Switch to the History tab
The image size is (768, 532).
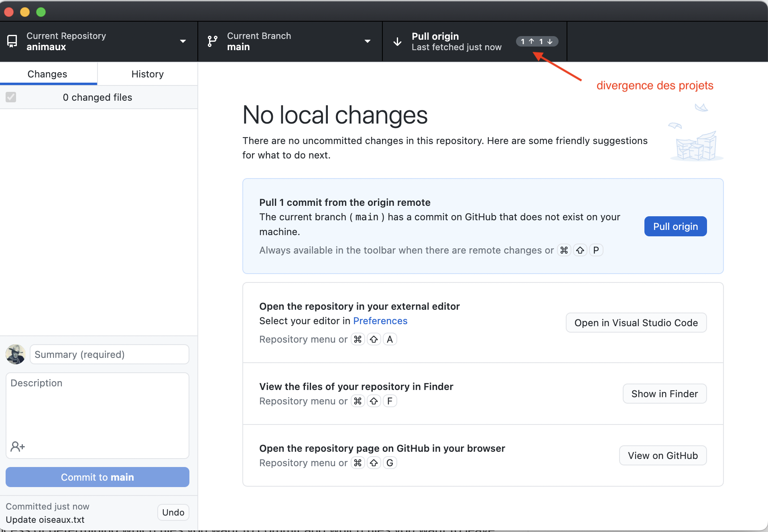click(147, 74)
